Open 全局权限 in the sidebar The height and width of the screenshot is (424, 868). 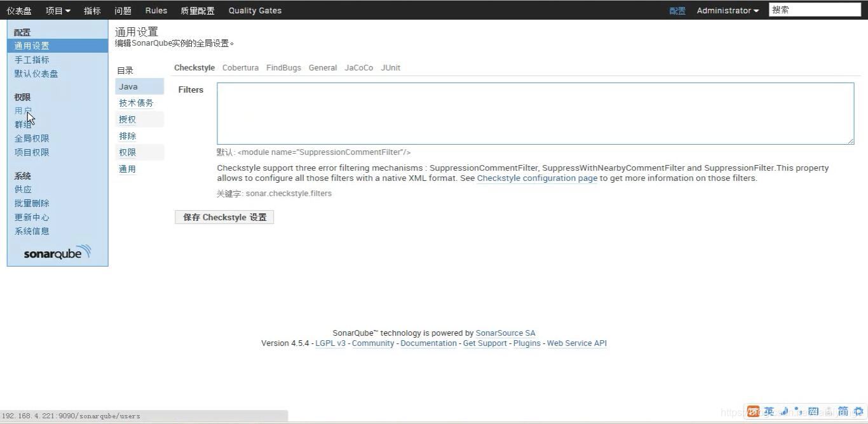32,138
